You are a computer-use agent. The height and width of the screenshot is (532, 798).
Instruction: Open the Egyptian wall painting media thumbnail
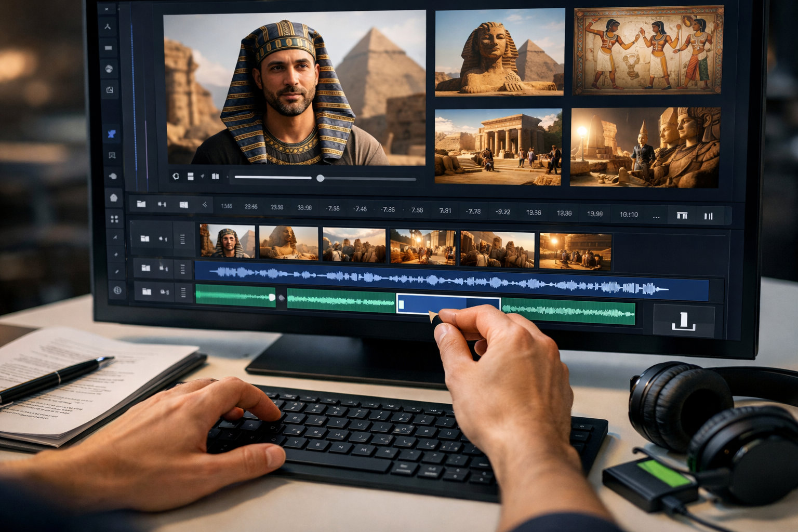[649, 50]
